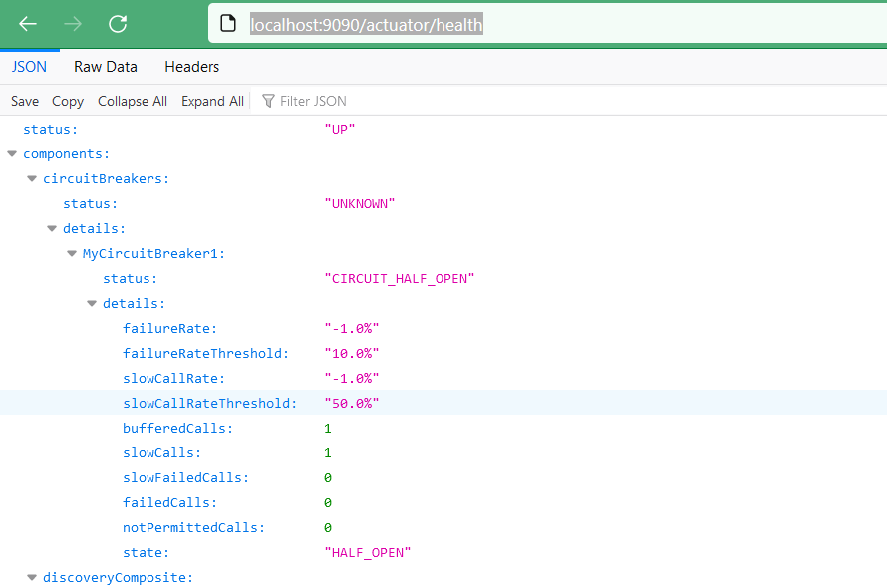Click the slowCallRateThreshold key
887x588 pixels.
210,403
